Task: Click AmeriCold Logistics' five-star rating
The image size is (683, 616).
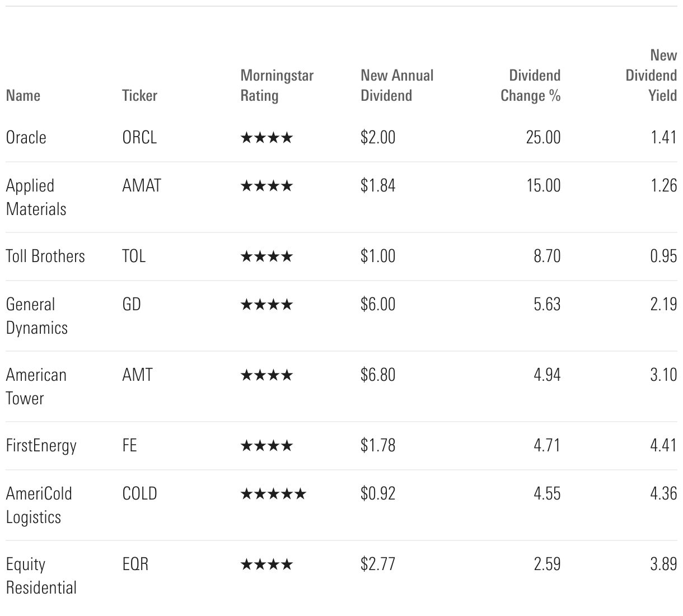Action: pyautogui.click(x=273, y=494)
